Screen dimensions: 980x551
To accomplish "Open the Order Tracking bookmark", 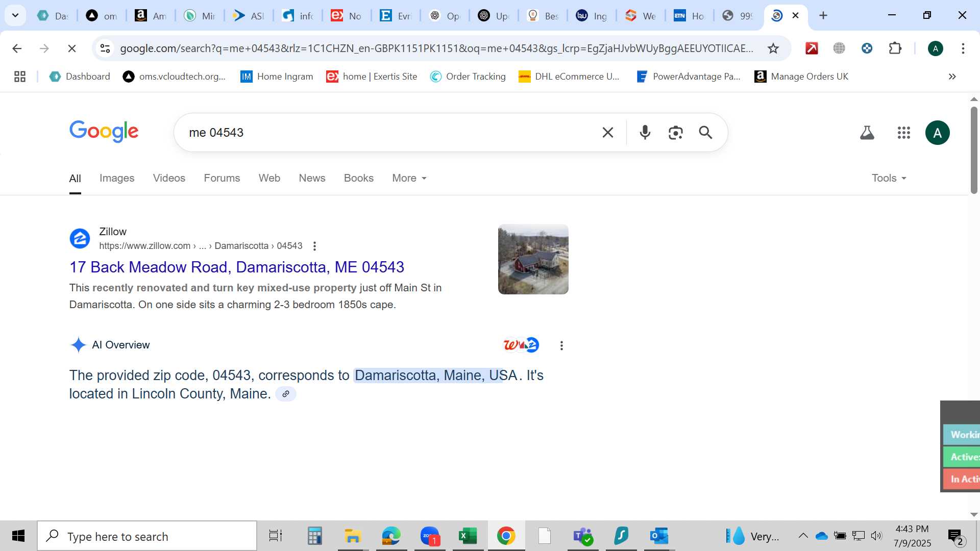I will pos(468,77).
